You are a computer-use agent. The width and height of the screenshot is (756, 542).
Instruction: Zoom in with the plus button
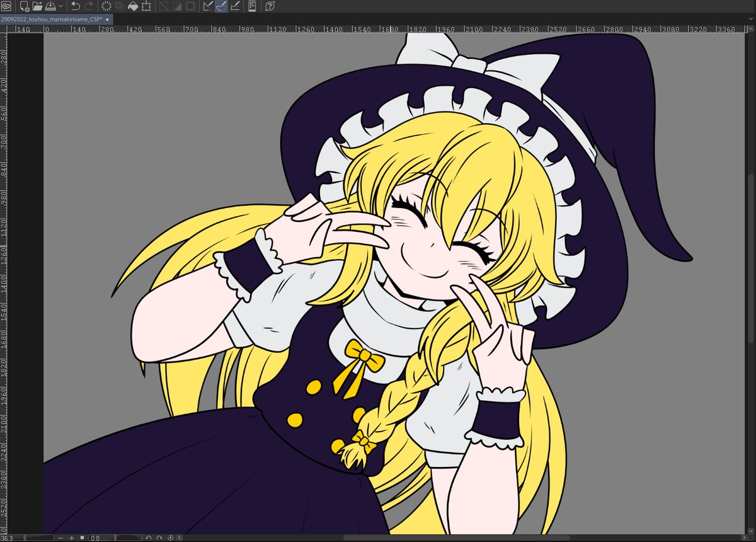click(x=72, y=538)
